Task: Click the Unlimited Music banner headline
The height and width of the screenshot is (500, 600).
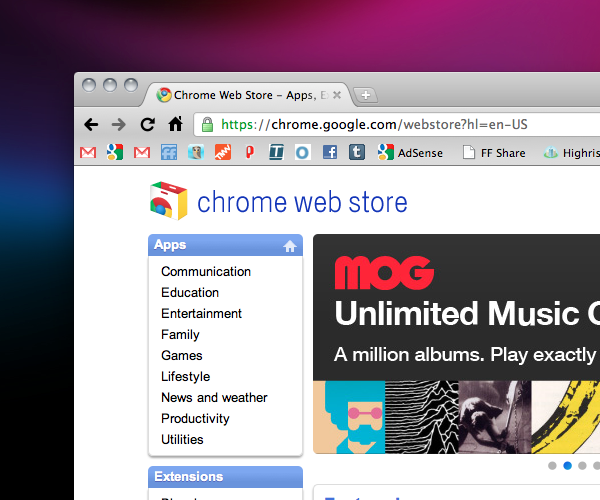Action: (x=467, y=314)
